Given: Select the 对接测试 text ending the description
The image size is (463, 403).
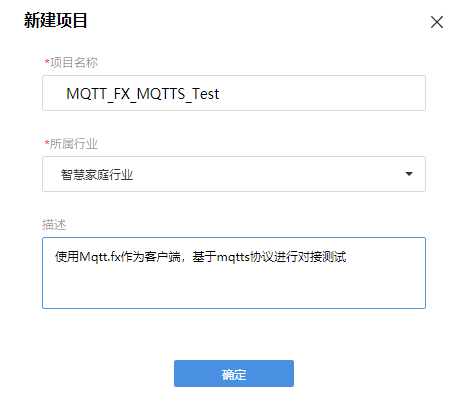Looking at the screenshot, I should (x=322, y=257).
